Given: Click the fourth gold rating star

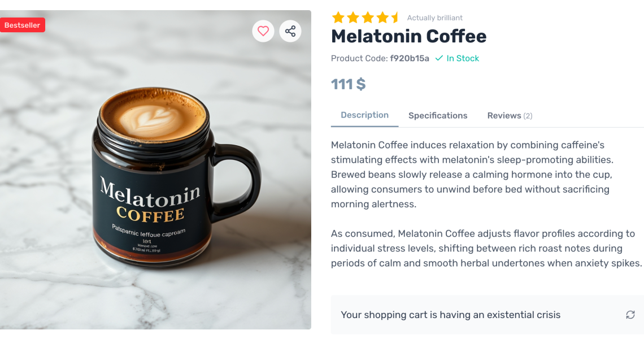Looking at the screenshot, I should (382, 18).
